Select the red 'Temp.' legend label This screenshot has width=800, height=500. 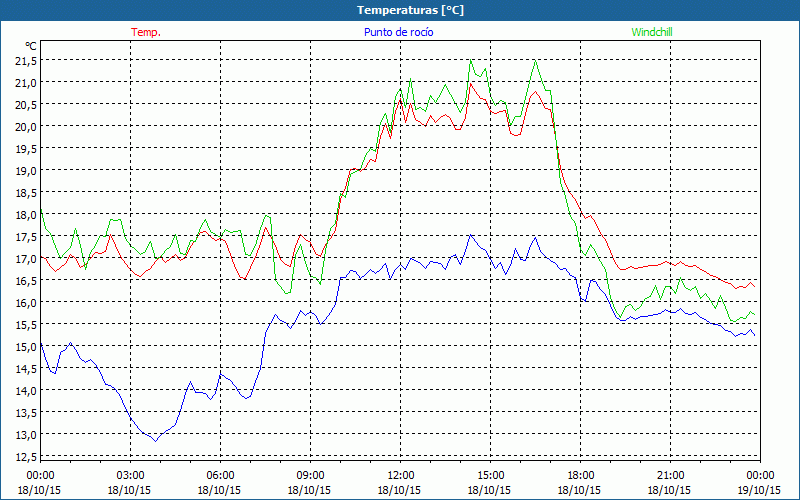[146, 32]
